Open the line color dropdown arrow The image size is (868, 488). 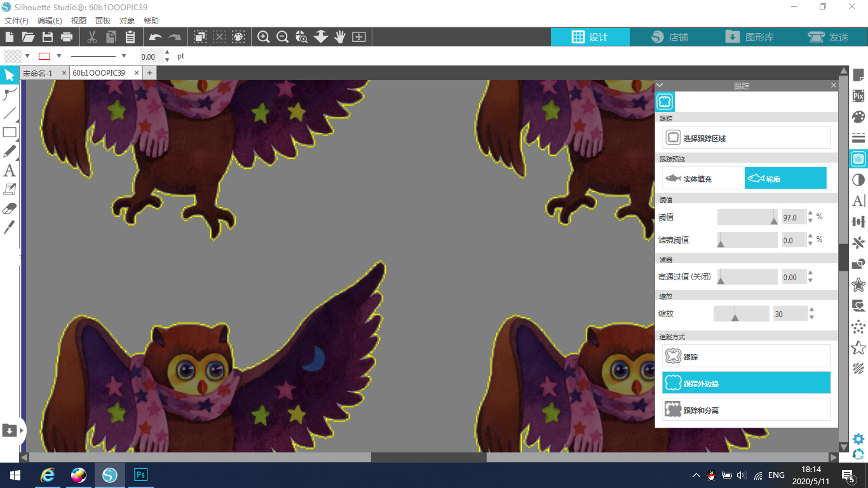59,56
